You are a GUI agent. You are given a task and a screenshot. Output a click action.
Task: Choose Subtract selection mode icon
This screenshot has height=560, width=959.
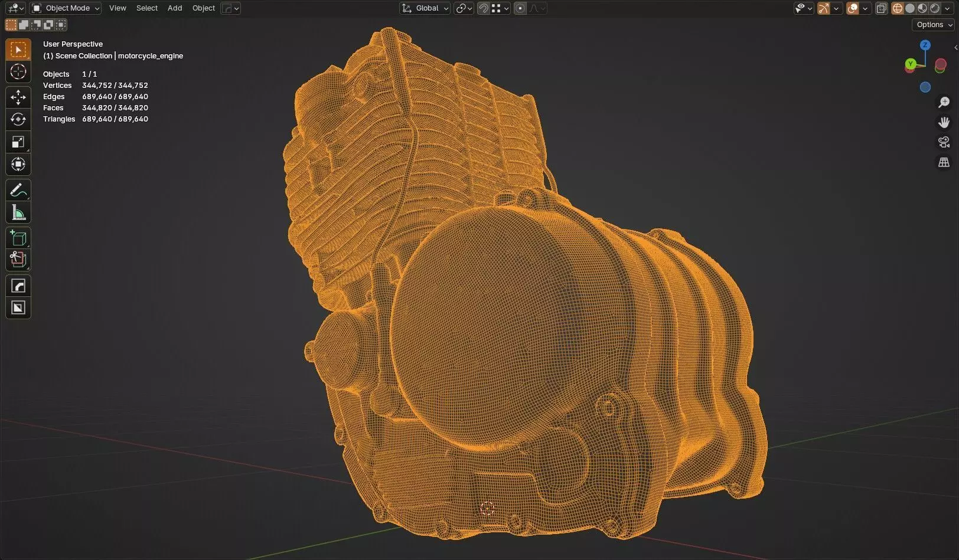click(x=36, y=25)
